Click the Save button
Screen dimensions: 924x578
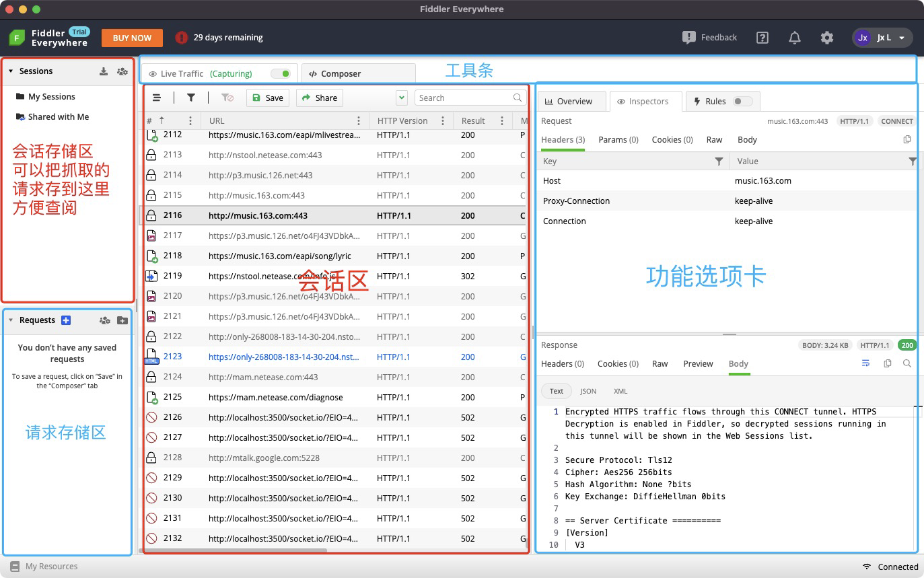pyautogui.click(x=268, y=98)
